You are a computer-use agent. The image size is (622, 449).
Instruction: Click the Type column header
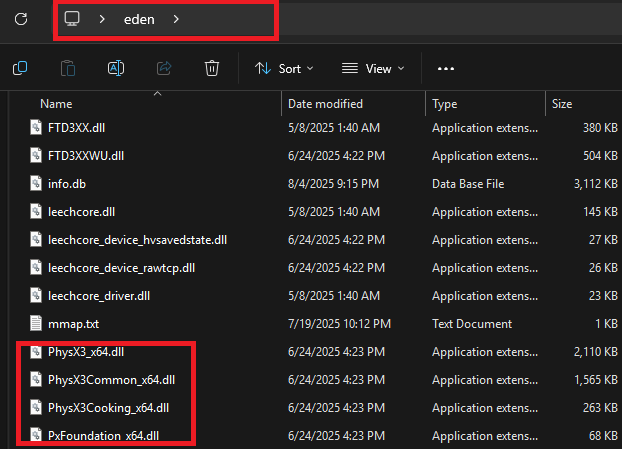pos(445,104)
